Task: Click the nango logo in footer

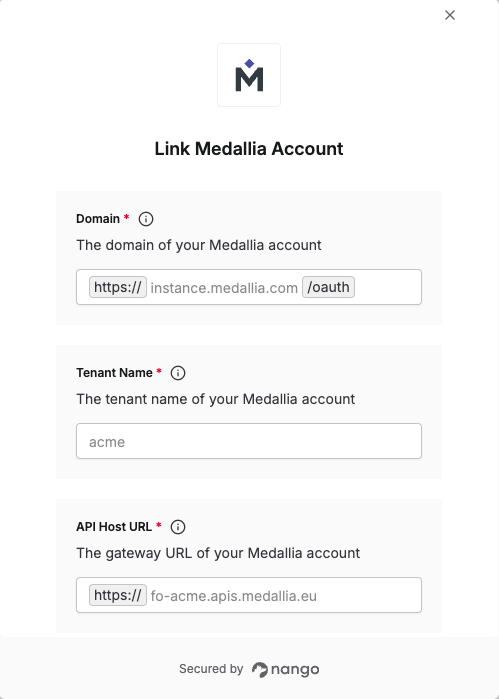Action: click(285, 670)
